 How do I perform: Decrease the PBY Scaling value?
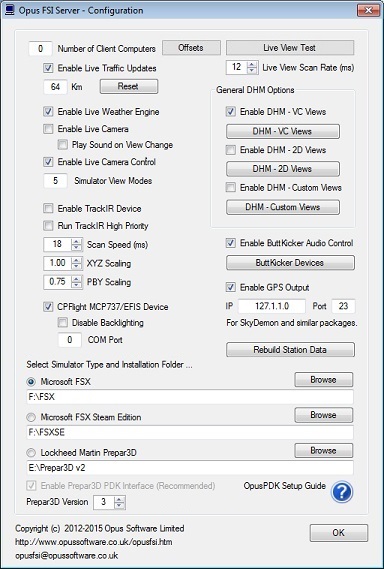(76, 286)
